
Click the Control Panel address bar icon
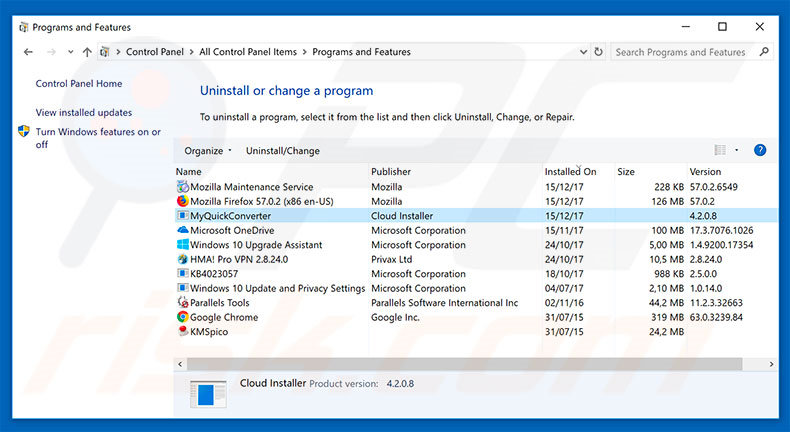coord(104,52)
